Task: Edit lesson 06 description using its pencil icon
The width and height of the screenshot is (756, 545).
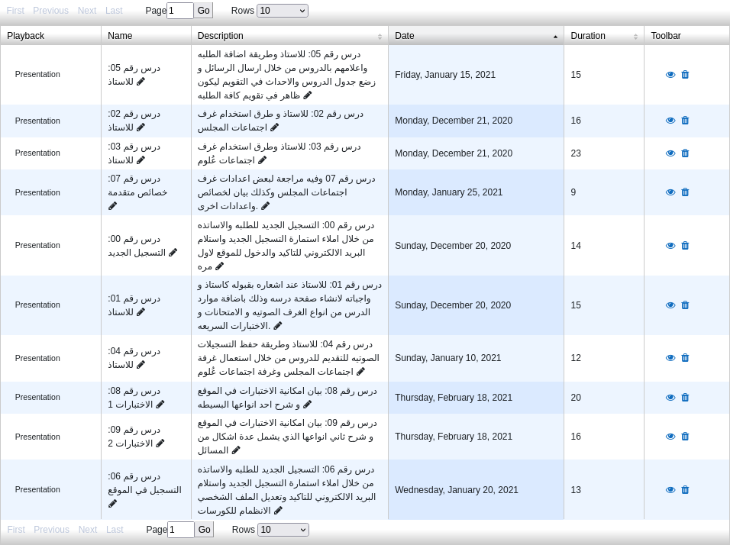Action: [278, 511]
